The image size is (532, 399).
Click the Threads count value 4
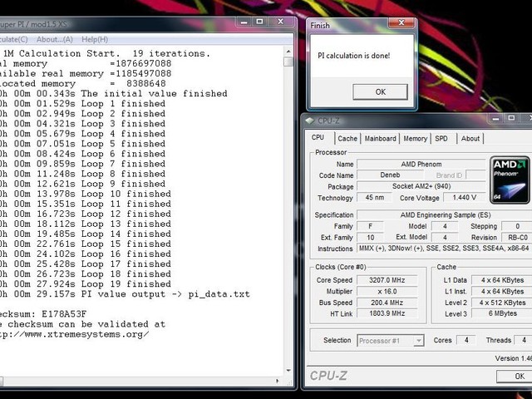click(x=524, y=340)
